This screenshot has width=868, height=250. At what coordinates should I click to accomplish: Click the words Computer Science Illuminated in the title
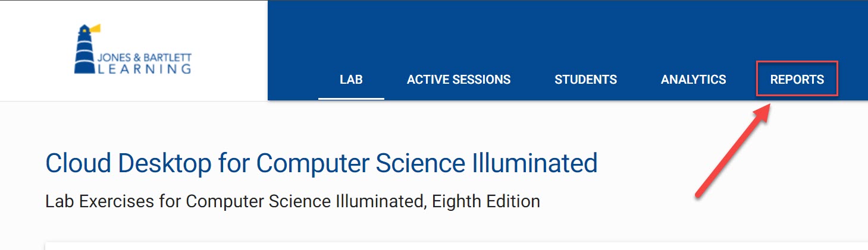click(427, 163)
